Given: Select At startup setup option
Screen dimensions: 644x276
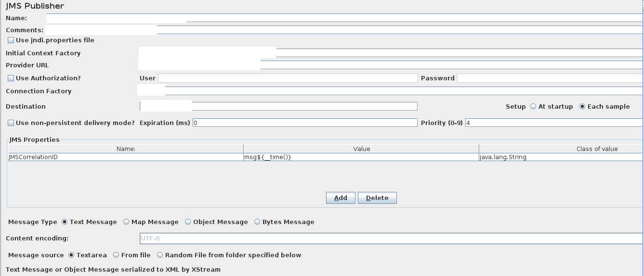Looking at the screenshot, I should pyautogui.click(x=533, y=107).
